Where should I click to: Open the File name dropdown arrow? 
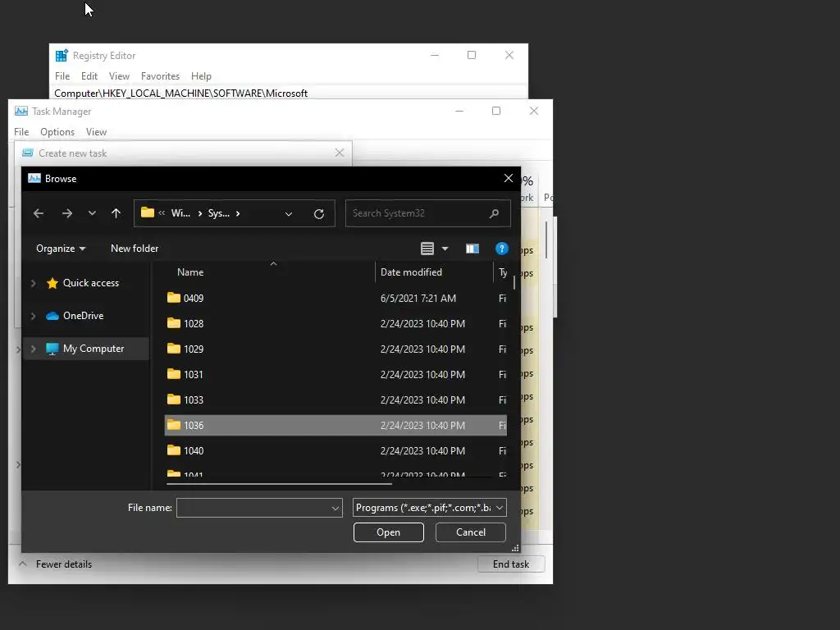point(336,508)
